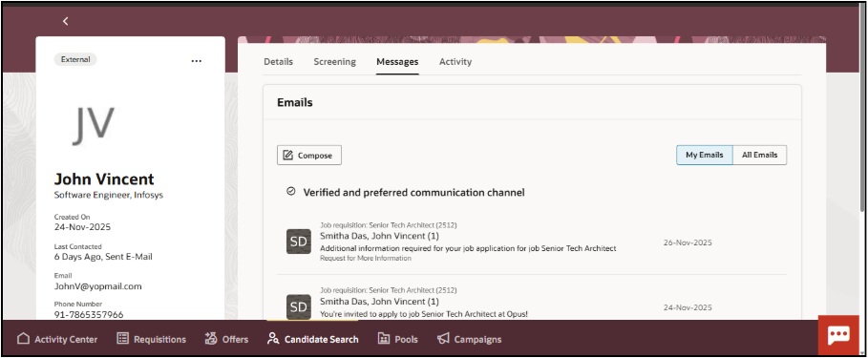This screenshot has width=868, height=358.
Task: Click the Campaigns megaphone icon
Action: pyautogui.click(x=443, y=339)
